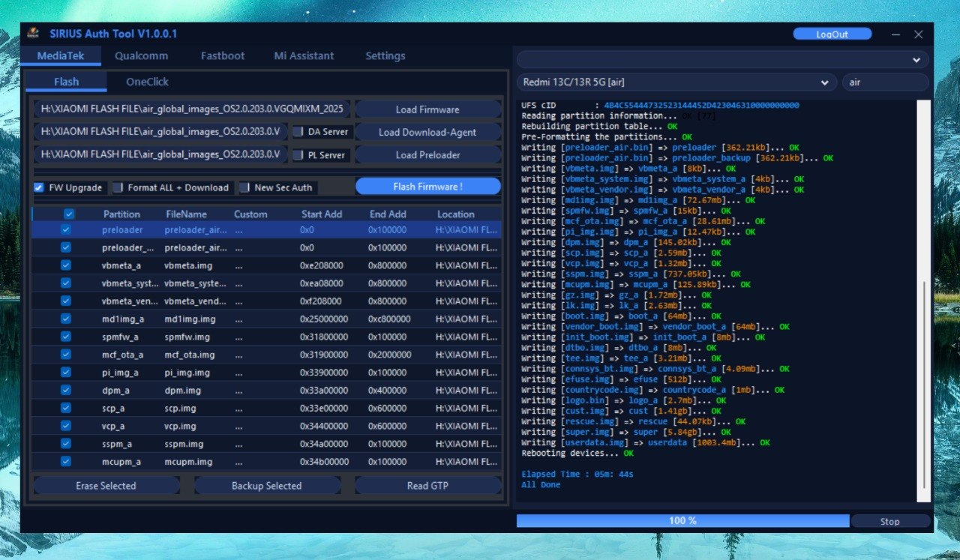Select the MediaTek tab
This screenshot has width=960, height=560.
61,56
